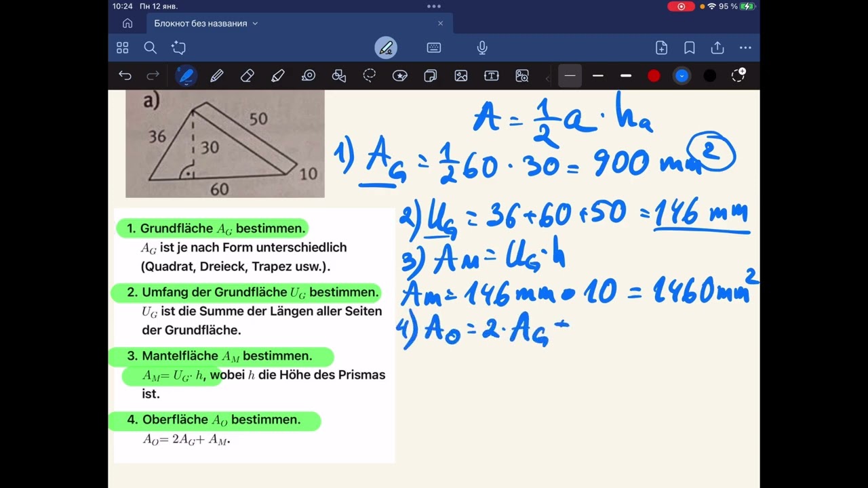Open the AI assistant sparkle tool
The image size is (868, 488).
179,47
